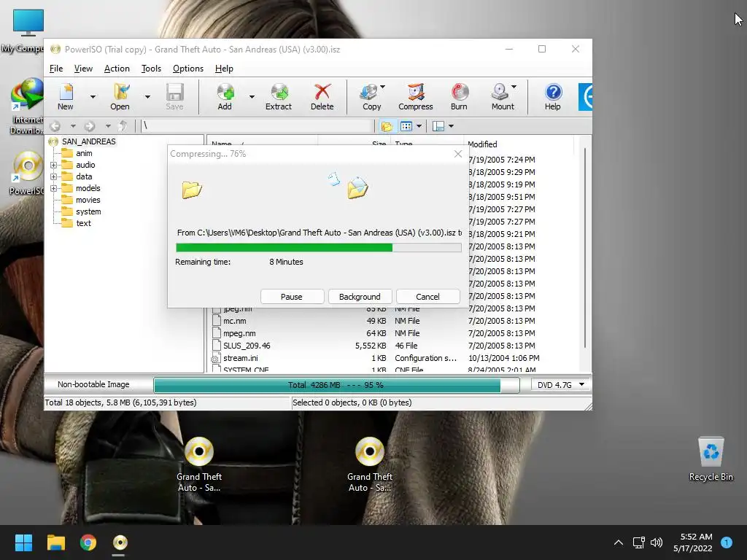Screen dimensions: 747x560
Task: Expand the data folder in tree
Action: [54, 176]
